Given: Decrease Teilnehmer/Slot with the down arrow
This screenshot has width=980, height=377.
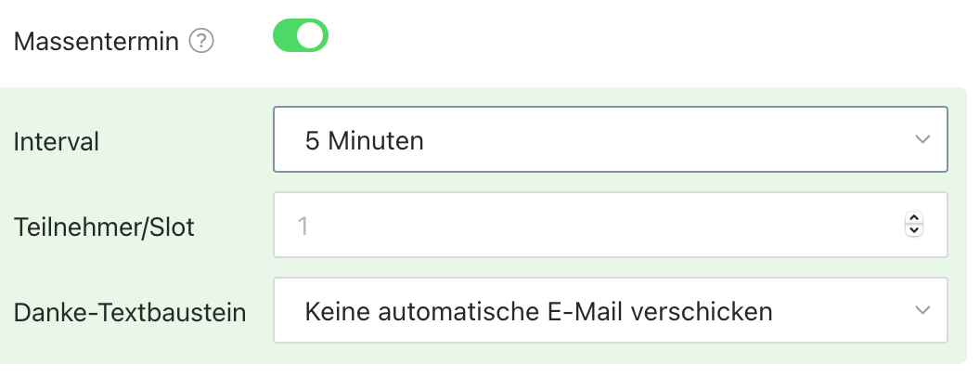Looking at the screenshot, I should coord(914,230).
